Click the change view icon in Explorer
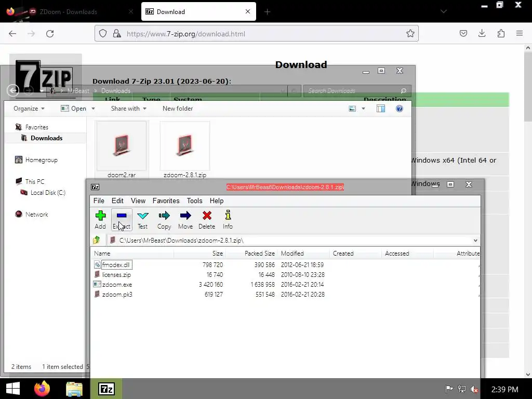This screenshot has width=532, height=399. pos(353,109)
